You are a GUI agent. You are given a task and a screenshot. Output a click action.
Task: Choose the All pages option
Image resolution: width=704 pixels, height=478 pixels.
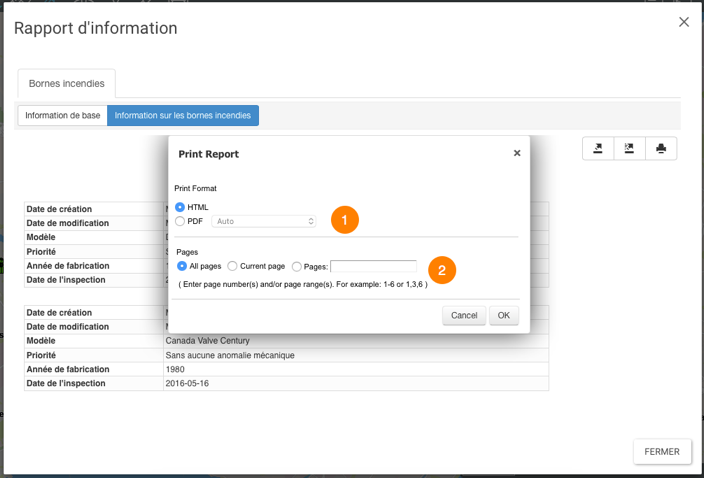click(182, 267)
